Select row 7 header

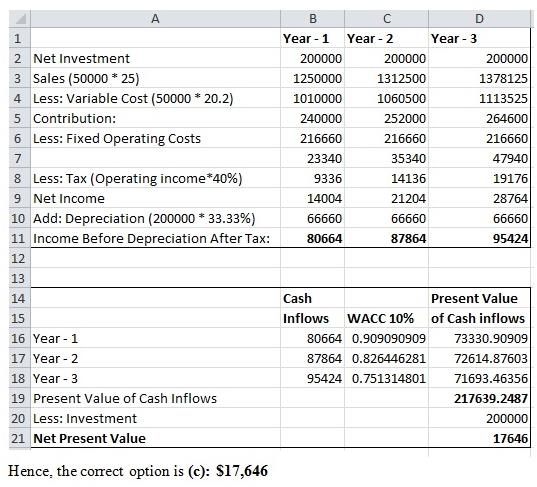tap(20, 158)
